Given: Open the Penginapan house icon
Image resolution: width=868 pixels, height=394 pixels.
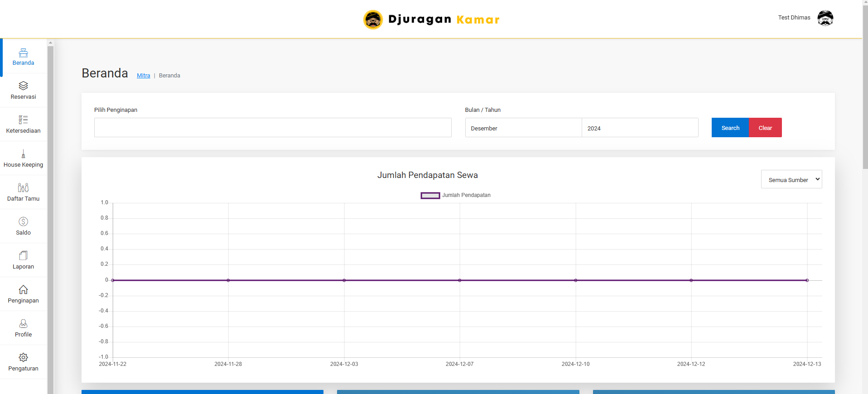Looking at the screenshot, I should (23, 289).
